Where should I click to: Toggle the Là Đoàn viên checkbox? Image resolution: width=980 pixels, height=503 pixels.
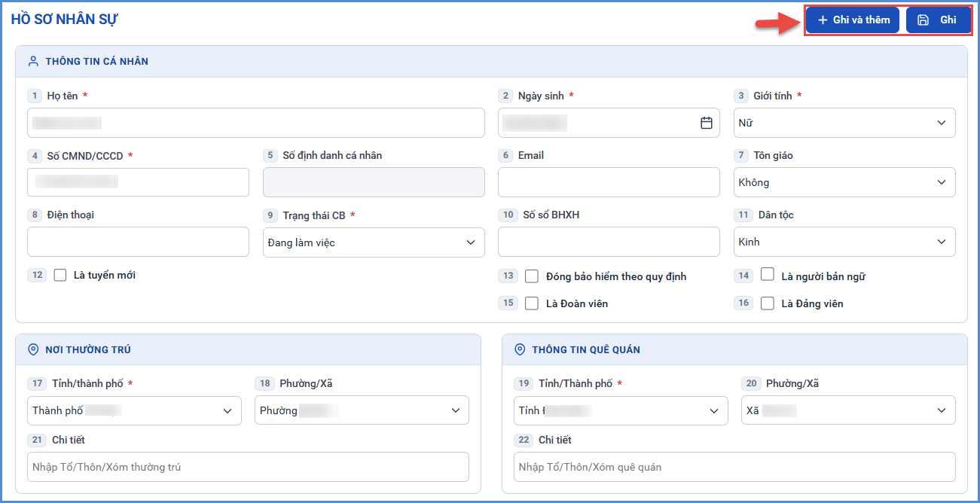point(532,303)
